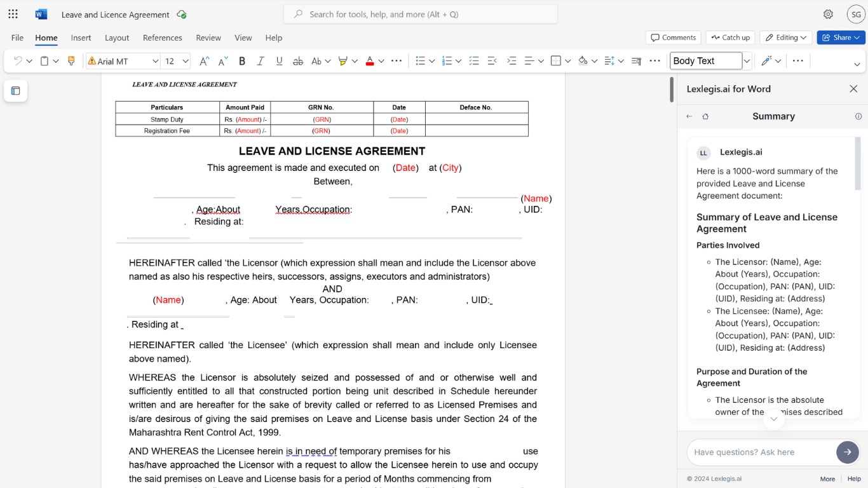
Task: Go to Lexlegis home
Action: pyautogui.click(x=705, y=116)
